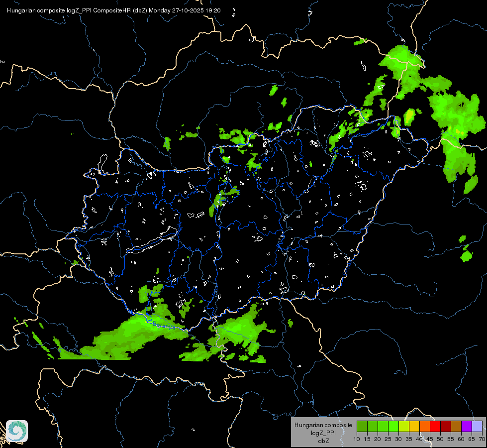Screen dimensions: 487x448
Task: Click the 55 dBZ brown swatch
Action: point(456,426)
